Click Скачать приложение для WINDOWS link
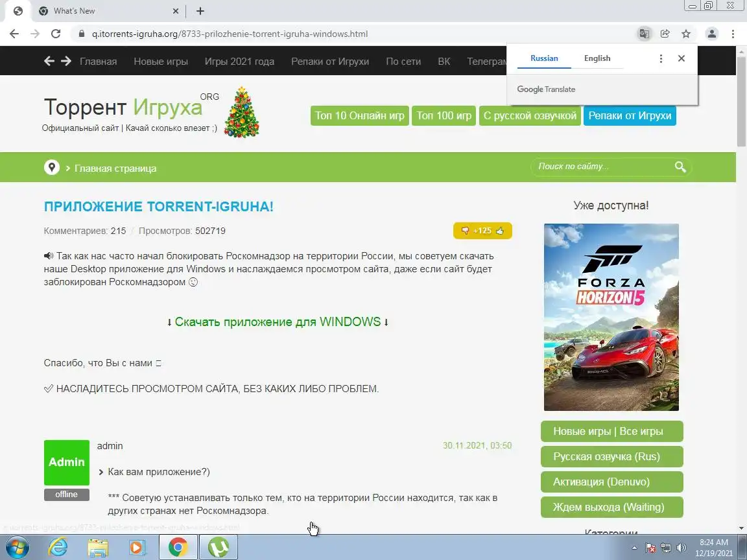Viewport: 747px width, 560px height. 278,322
